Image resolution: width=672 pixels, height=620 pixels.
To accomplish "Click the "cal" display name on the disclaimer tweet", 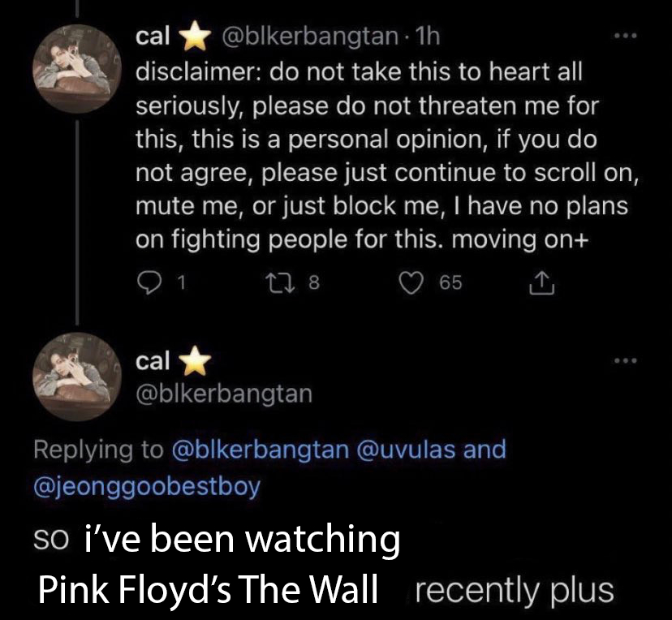I will [153, 37].
